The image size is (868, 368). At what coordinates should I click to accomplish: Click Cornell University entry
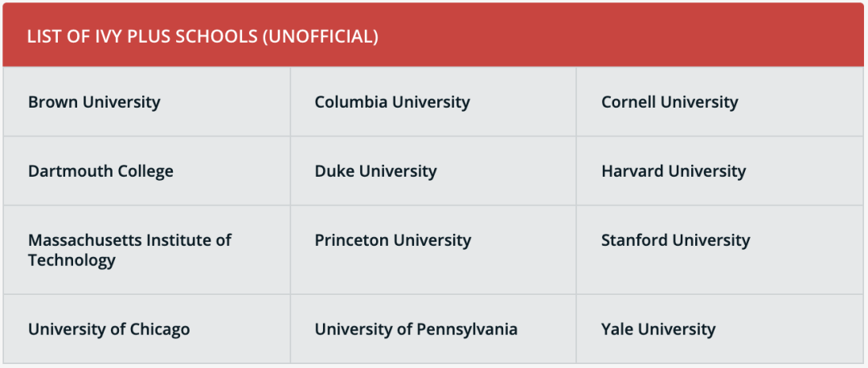719,102
